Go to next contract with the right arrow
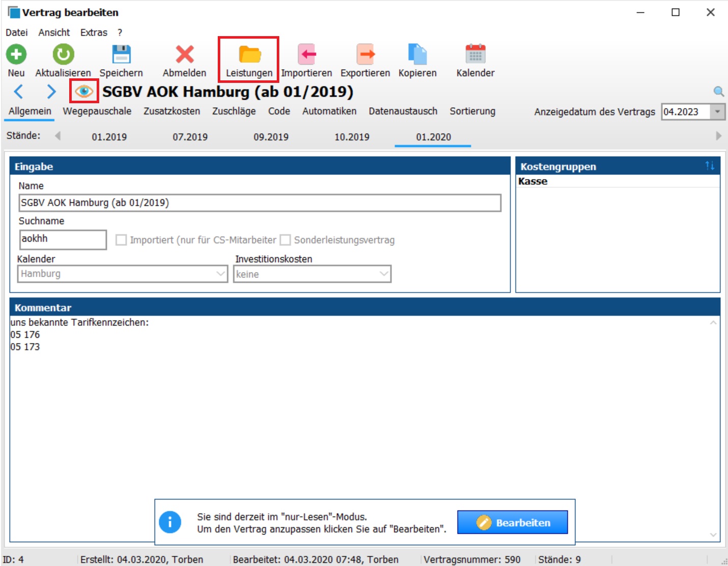This screenshot has width=728, height=566. tap(51, 92)
